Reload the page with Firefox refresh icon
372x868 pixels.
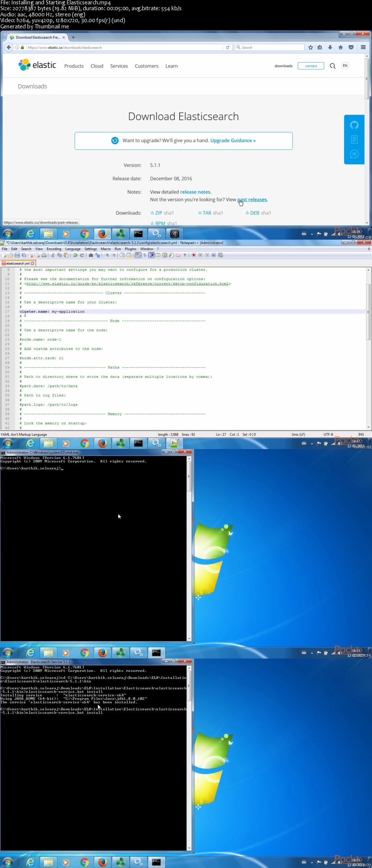pyautogui.click(x=228, y=47)
